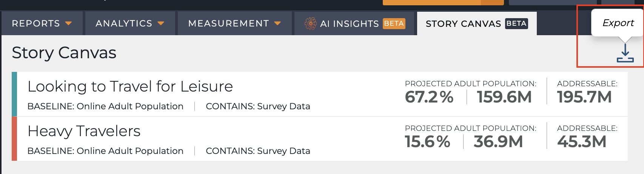The width and height of the screenshot is (644, 174).
Task: Open the Measurement menu
Action: (235, 23)
